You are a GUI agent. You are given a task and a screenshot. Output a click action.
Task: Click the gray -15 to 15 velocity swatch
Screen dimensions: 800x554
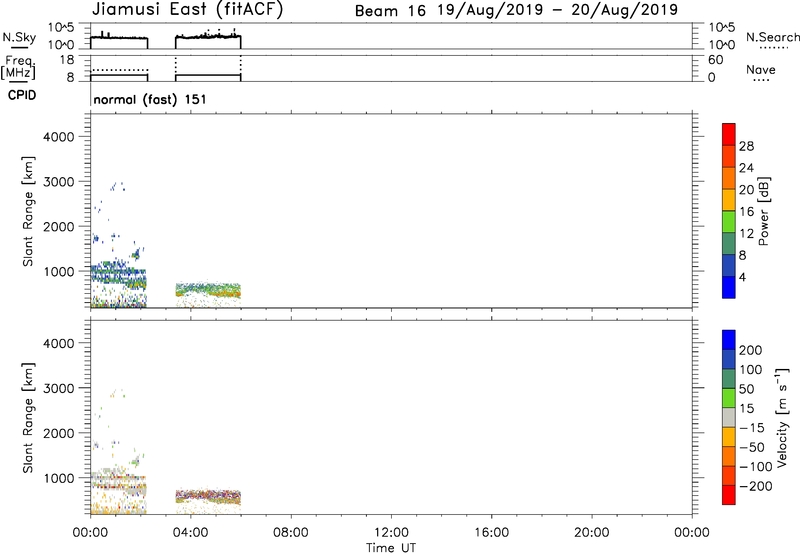pos(729,417)
